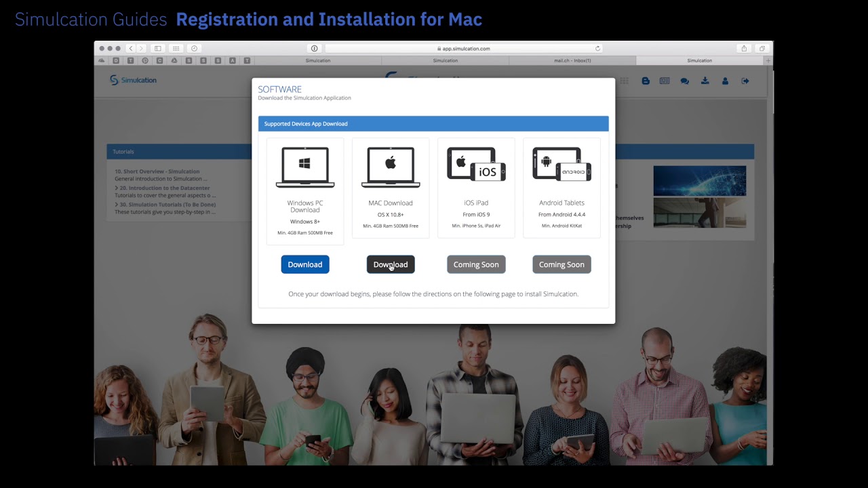The height and width of the screenshot is (488, 868).
Task: Open the apps grid icon in header
Action: click(x=624, y=81)
